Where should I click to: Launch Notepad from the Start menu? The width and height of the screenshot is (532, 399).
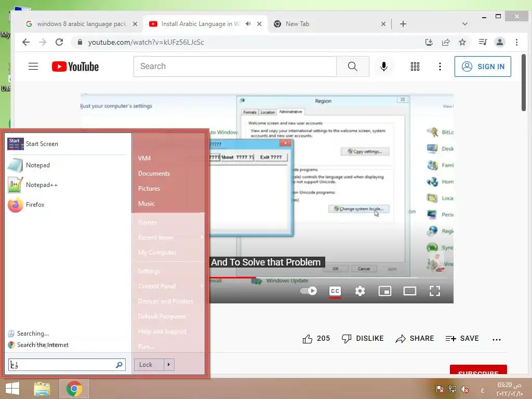click(x=67, y=165)
